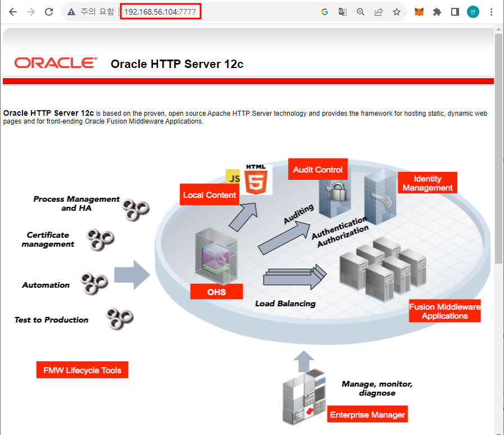This screenshot has height=435, width=504.
Task: Click gears beside Test to Production
Action: pos(120,318)
